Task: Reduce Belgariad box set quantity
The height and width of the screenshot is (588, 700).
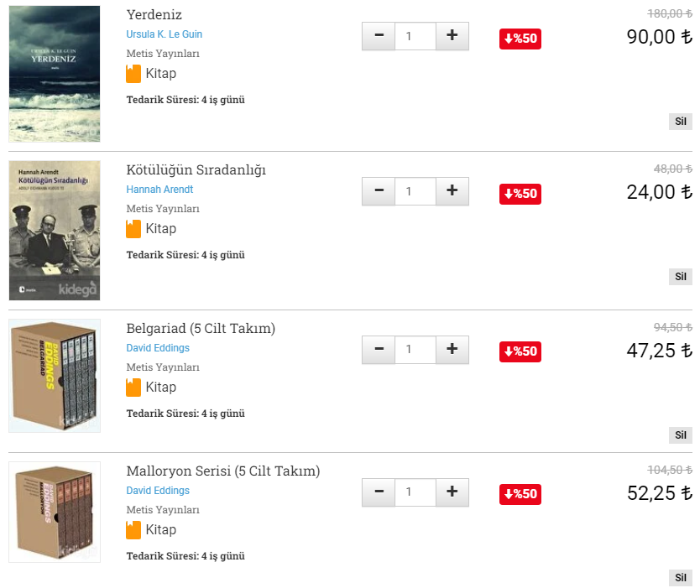Action: [x=379, y=350]
